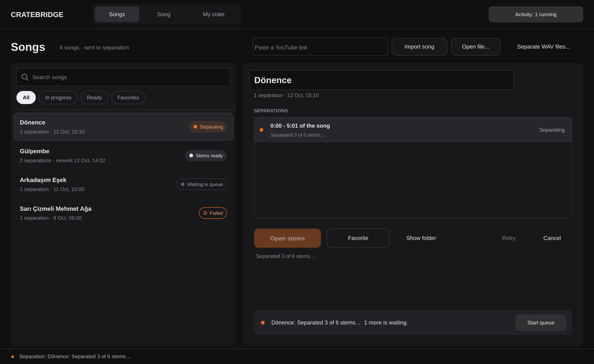Click 'Separated 3 of 6 stems…' below Open stems
This screenshot has width=594, height=364.
[x=286, y=256]
